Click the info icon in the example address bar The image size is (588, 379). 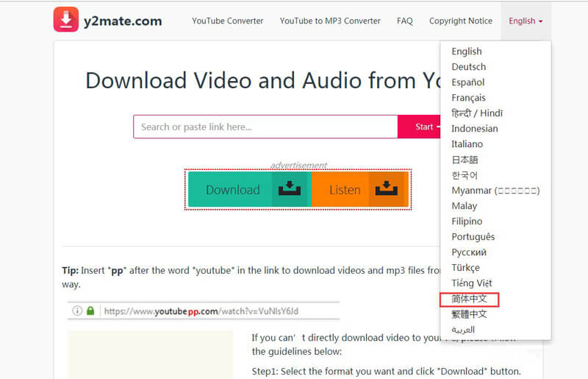[x=77, y=311]
